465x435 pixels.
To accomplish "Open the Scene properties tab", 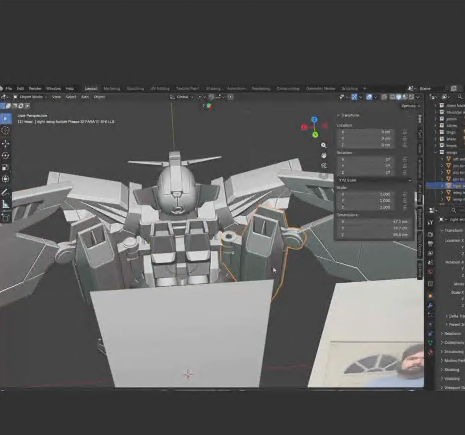I will tap(430, 263).
